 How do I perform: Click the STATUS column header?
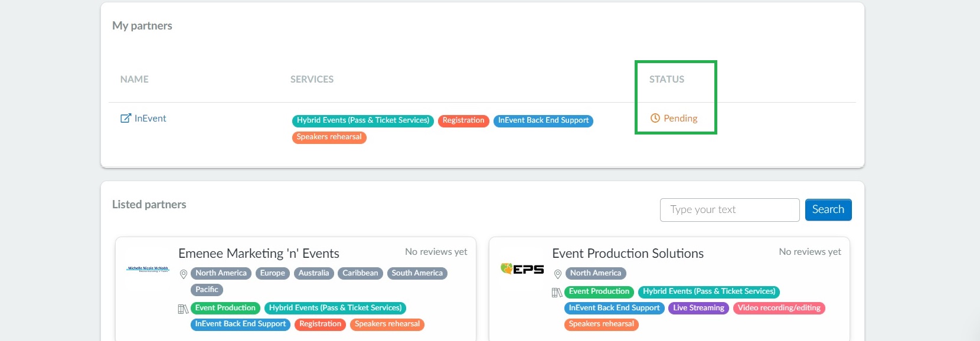667,79
